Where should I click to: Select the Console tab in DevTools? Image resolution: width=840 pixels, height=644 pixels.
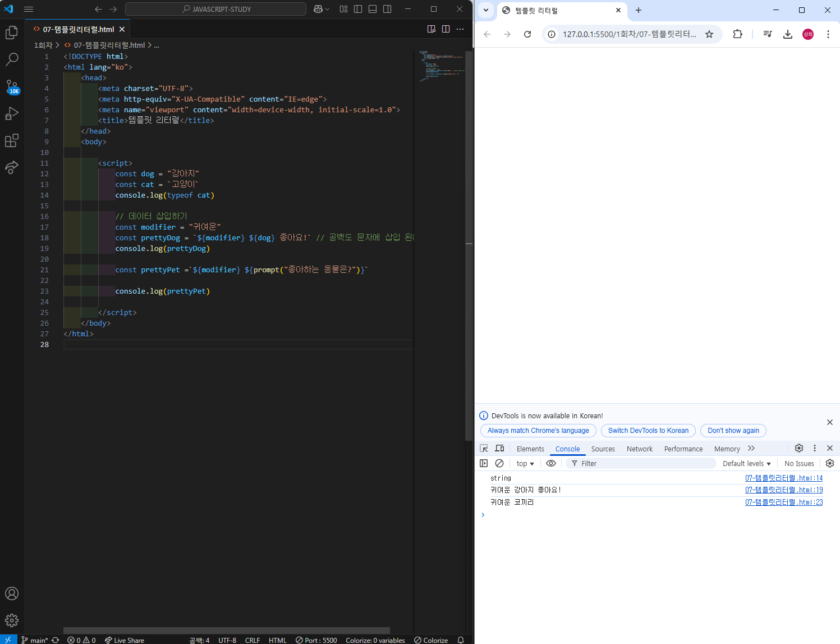(x=568, y=449)
